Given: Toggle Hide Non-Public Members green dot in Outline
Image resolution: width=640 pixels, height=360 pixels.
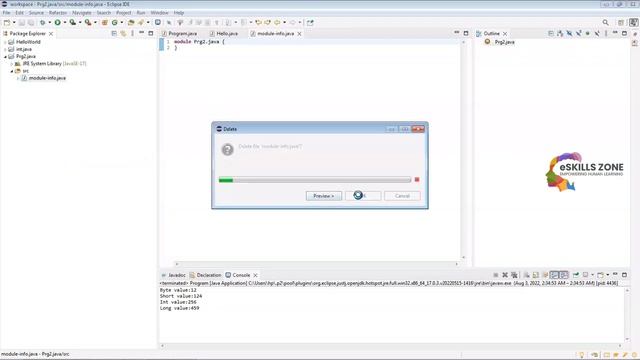Looking at the screenshot, I should [x=588, y=33].
